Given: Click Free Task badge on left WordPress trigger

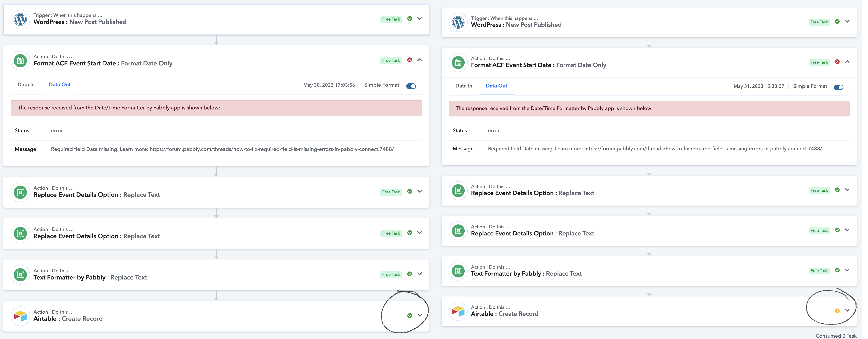Looking at the screenshot, I should [391, 19].
